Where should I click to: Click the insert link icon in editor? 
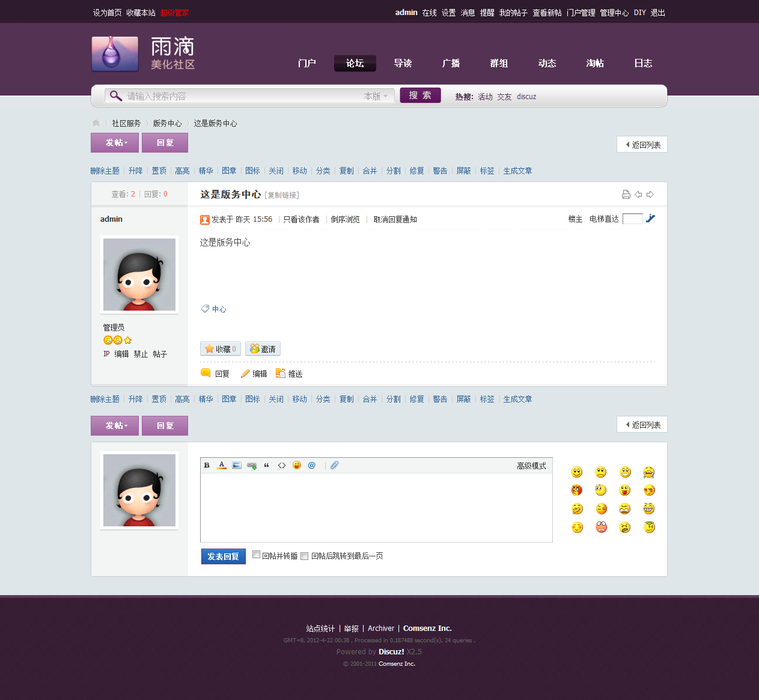[252, 465]
